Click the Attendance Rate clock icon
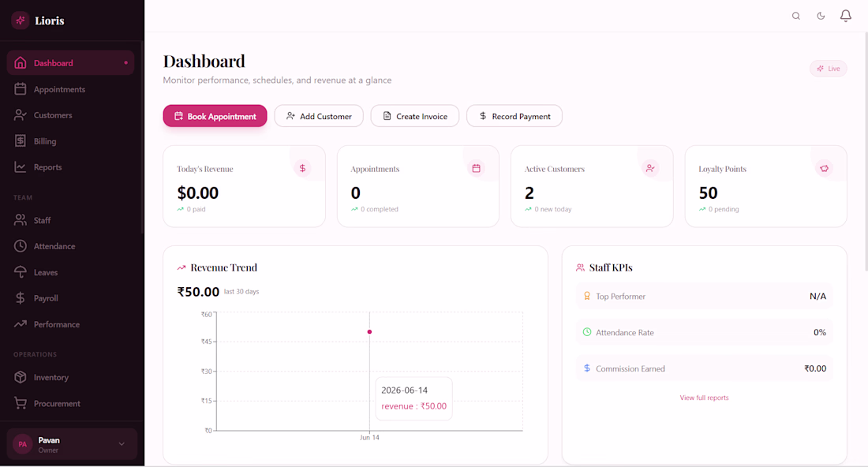This screenshot has width=868, height=467. point(587,332)
